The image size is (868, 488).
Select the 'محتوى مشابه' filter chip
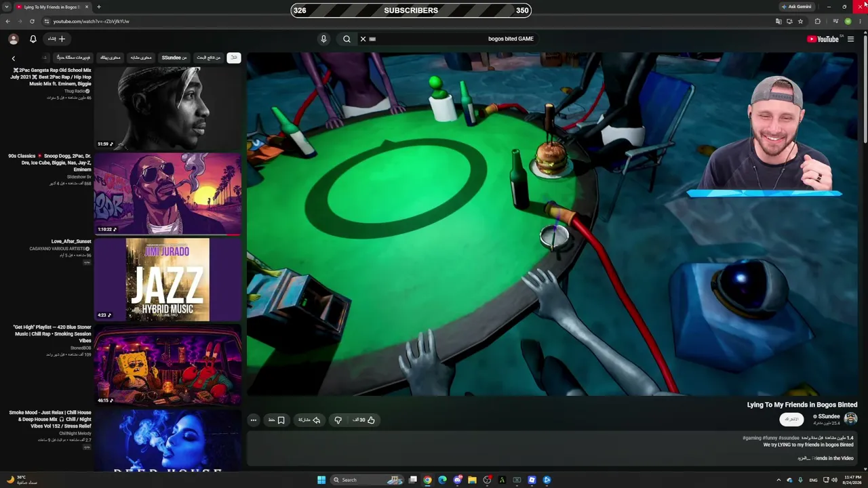(141, 58)
